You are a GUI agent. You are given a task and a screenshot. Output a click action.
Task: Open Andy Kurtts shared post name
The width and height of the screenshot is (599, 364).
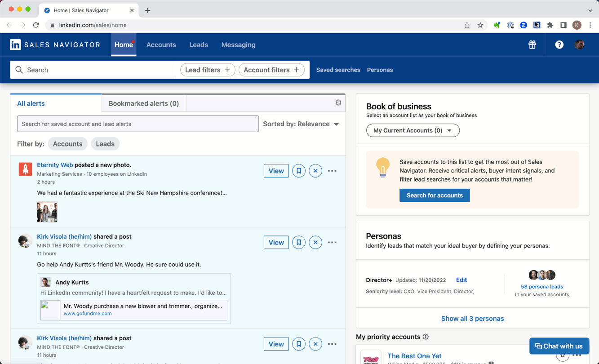tap(72, 282)
